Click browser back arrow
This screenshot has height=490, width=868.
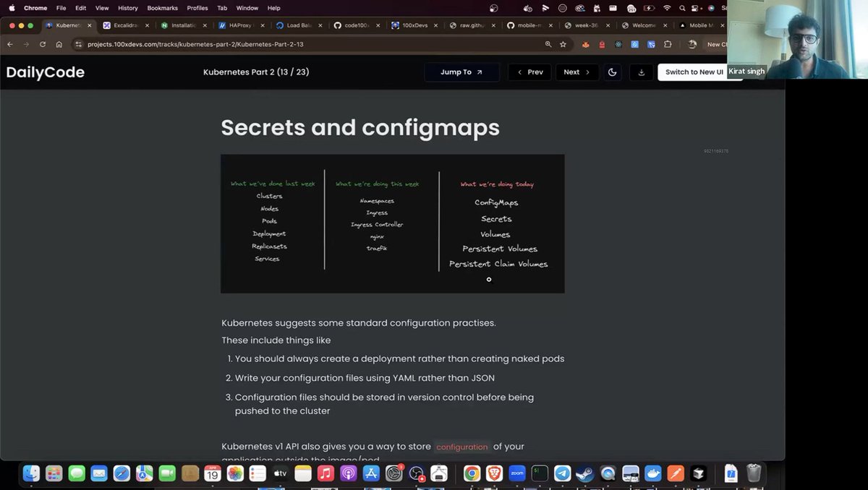tap(10, 44)
